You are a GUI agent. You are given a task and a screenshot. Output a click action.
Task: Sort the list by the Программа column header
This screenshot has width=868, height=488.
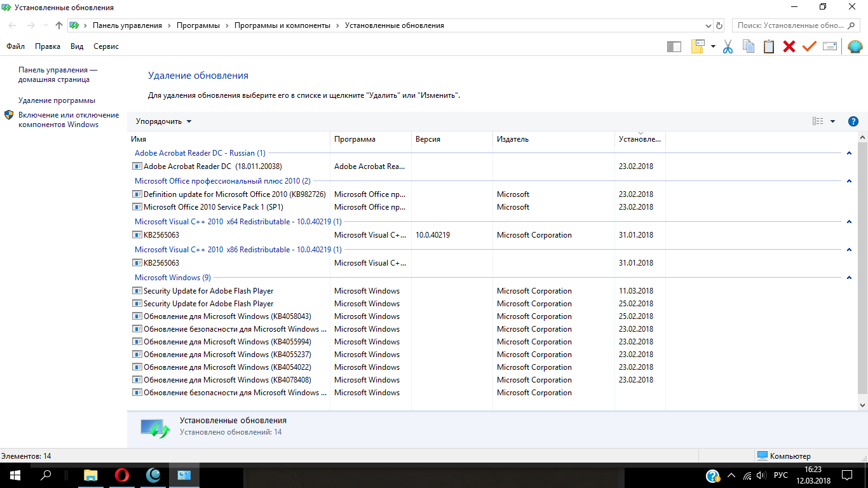pos(371,139)
